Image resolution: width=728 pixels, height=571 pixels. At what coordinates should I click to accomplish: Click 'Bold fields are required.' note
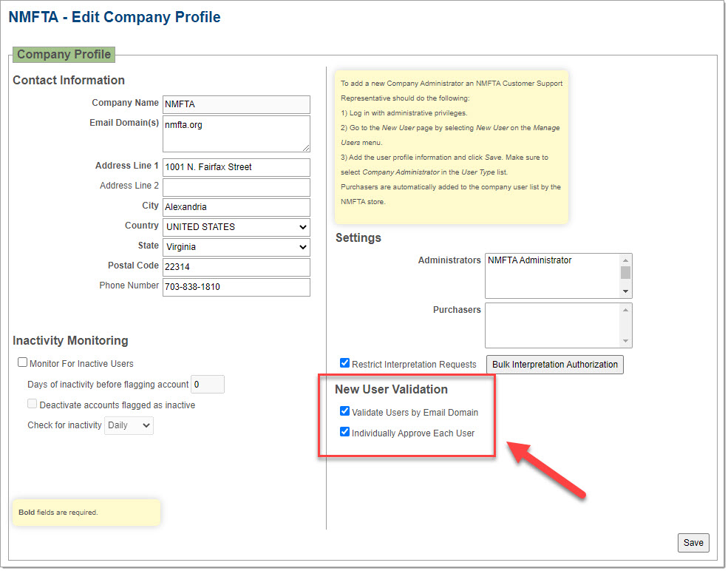pyautogui.click(x=58, y=513)
